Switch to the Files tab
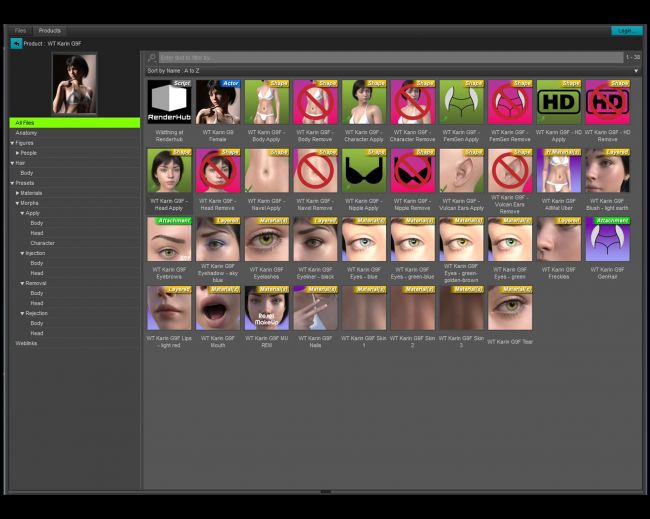Screen dimensions: 650x519 coord(20,31)
